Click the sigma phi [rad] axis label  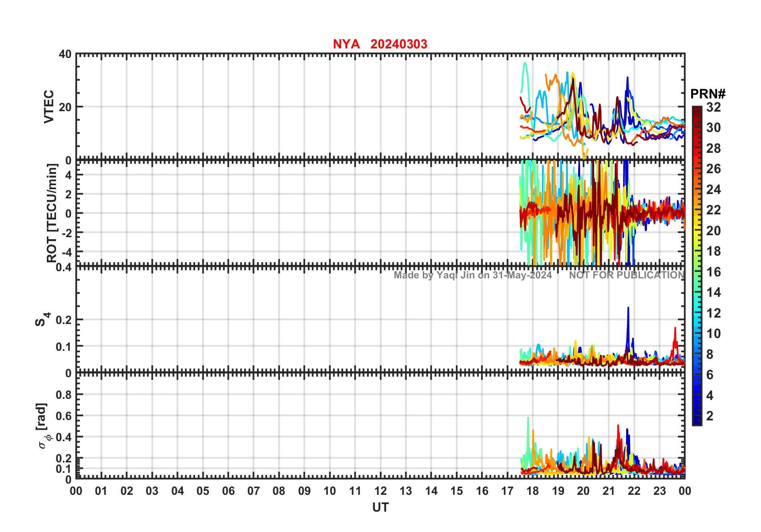(43, 426)
